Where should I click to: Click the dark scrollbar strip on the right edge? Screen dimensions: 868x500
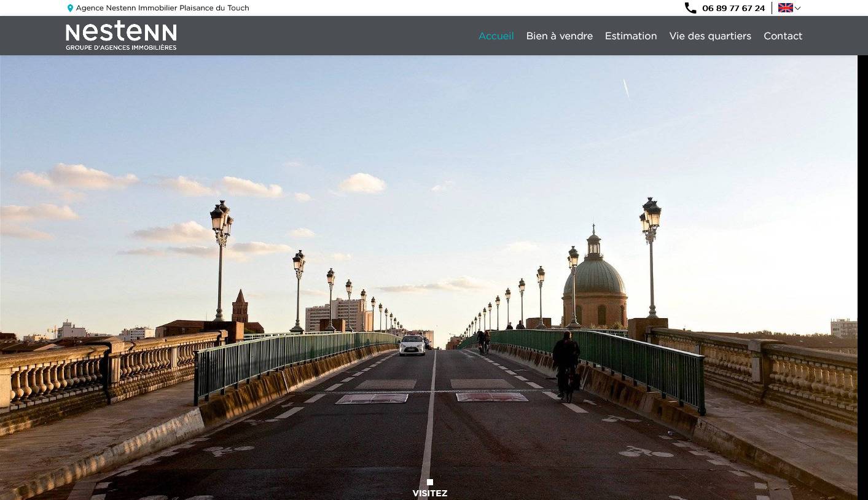tap(862, 278)
